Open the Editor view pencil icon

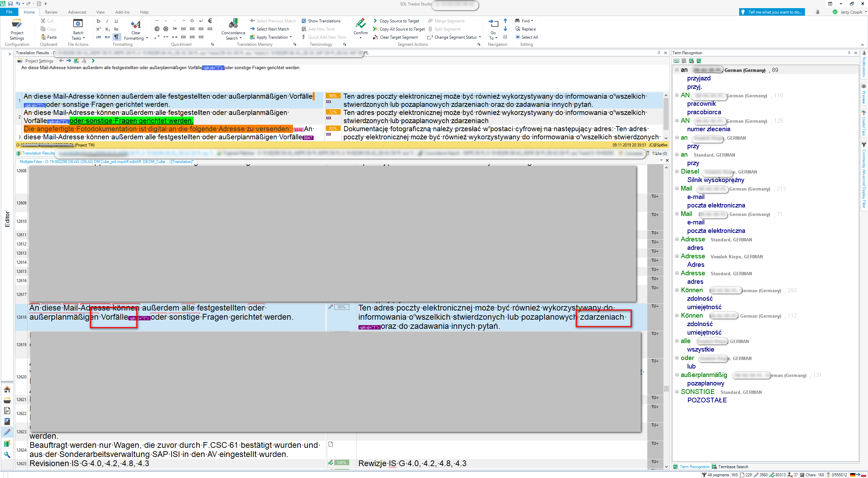click(7, 433)
